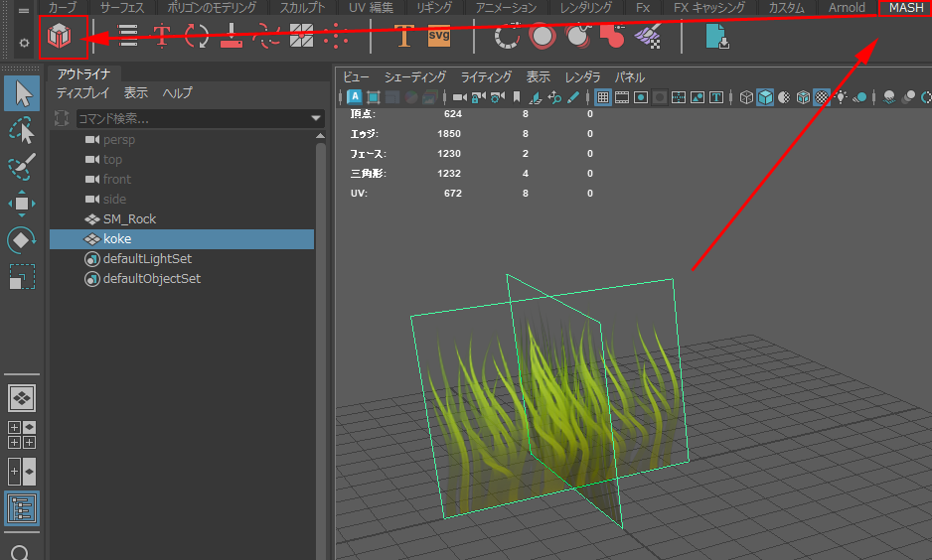This screenshot has height=560, width=932.
Task: Click the red scattered dots shelf icon
Action: tap(336, 36)
